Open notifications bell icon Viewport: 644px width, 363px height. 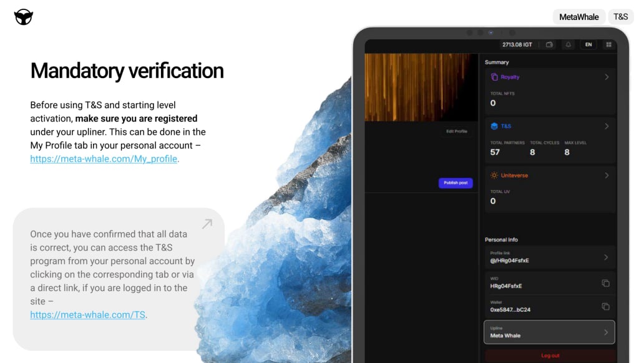pyautogui.click(x=568, y=44)
